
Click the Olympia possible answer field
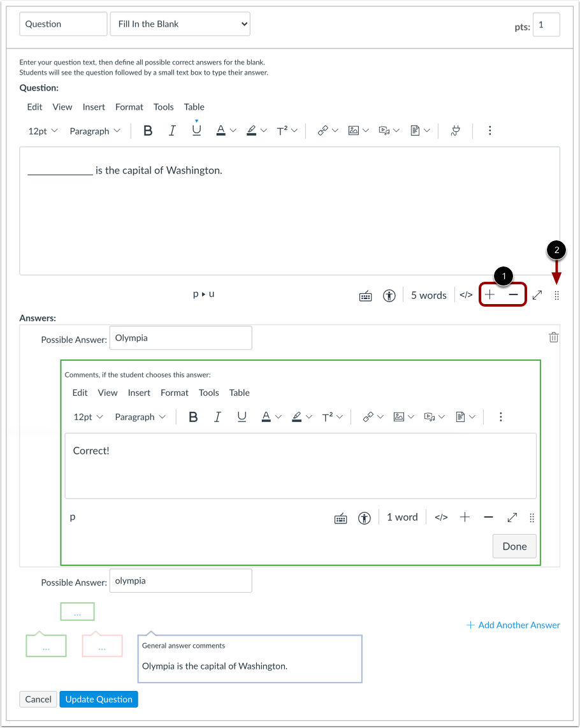click(180, 338)
